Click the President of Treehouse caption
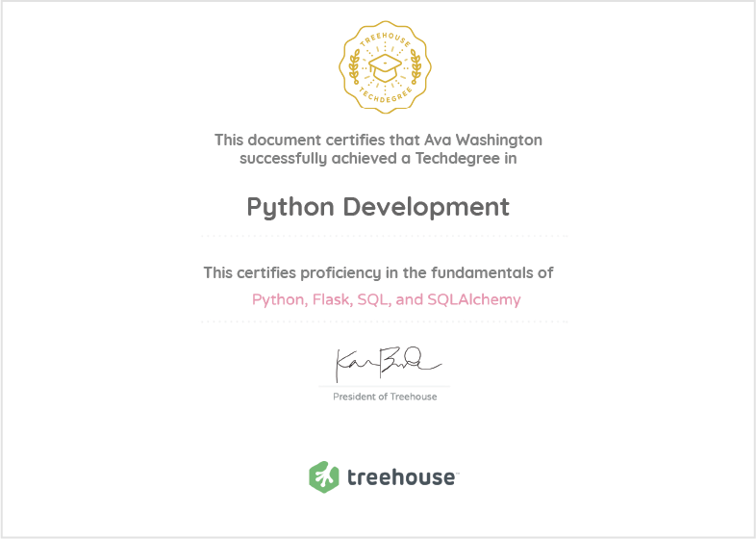756x539 pixels. (x=385, y=397)
